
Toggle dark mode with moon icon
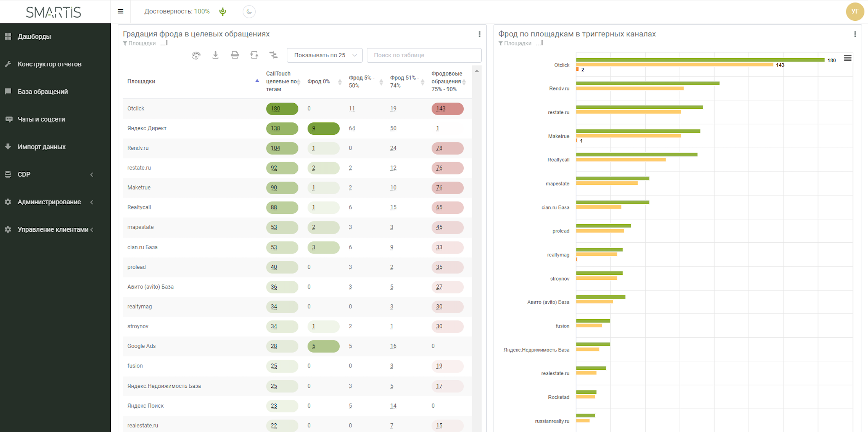pos(249,12)
